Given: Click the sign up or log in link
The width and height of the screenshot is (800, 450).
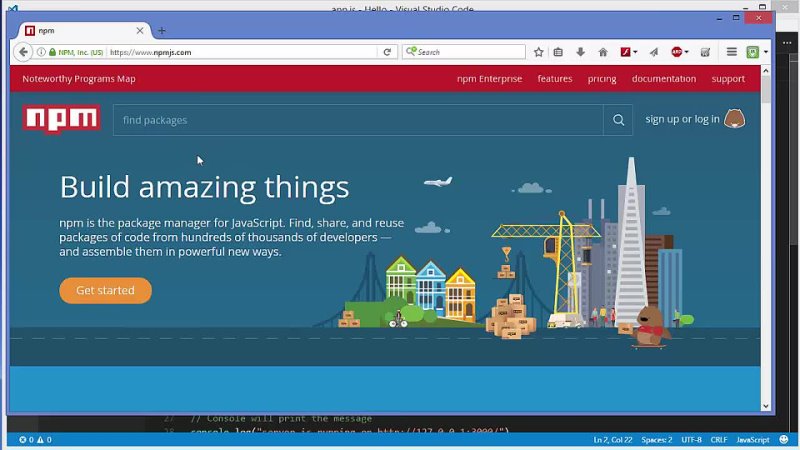Looking at the screenshot, I should [x=682, y=119].
